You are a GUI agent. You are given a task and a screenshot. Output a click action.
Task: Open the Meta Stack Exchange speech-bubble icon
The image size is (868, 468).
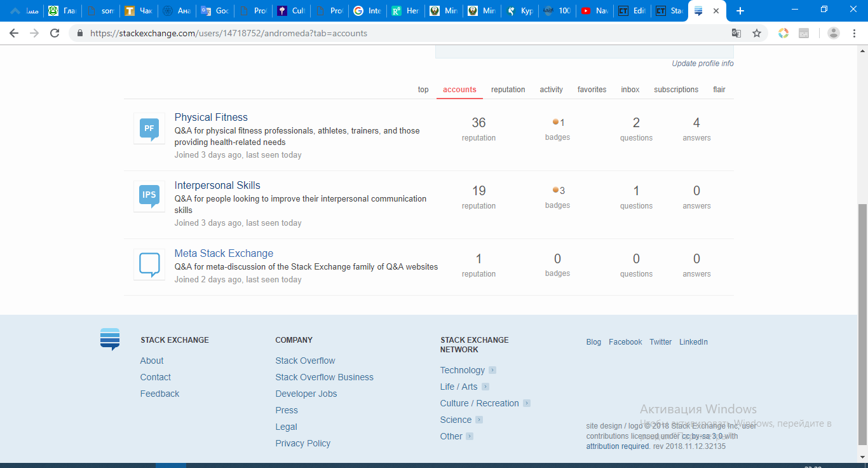[149, 265]
